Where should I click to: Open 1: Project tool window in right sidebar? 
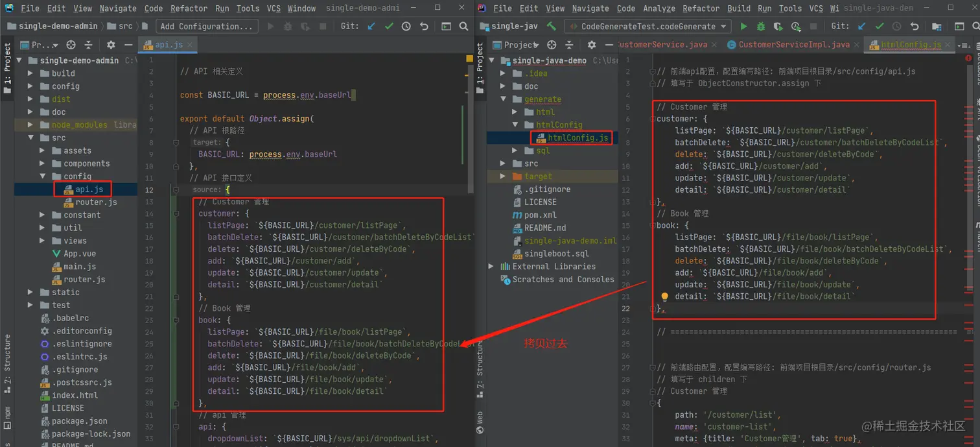[480, 68]
